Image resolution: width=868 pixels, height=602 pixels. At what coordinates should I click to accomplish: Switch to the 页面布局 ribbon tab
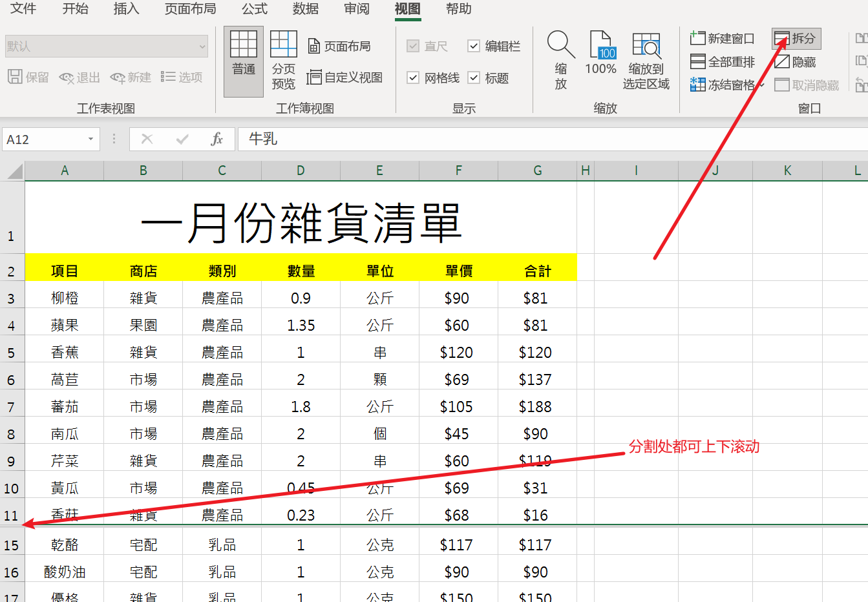pos(190,8)
